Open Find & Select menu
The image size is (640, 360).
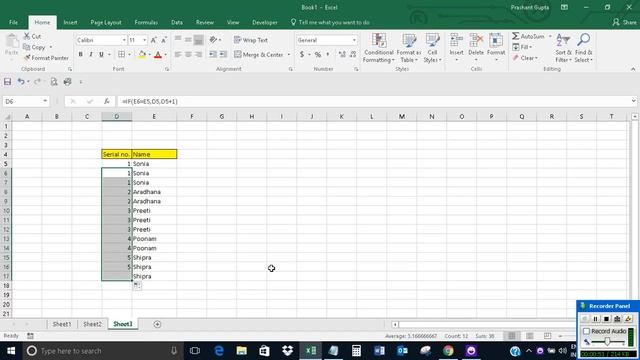(584, 48)
